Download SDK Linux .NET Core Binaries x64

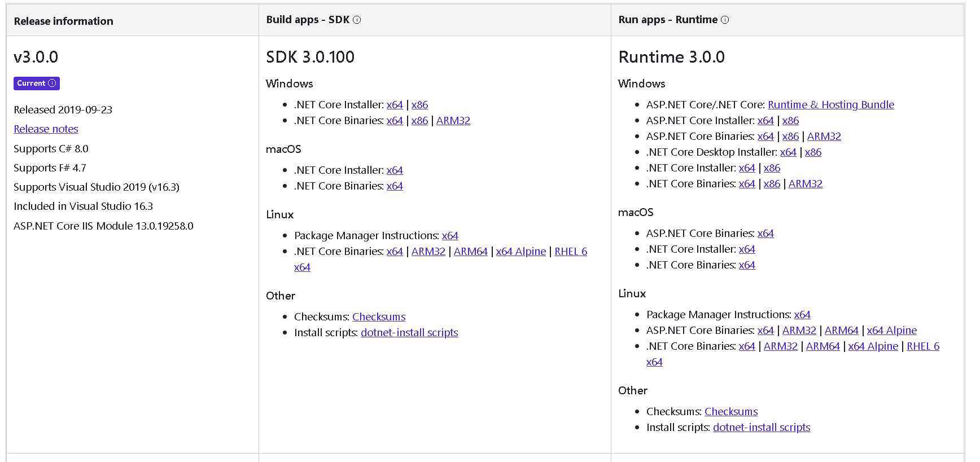(395, 251)
